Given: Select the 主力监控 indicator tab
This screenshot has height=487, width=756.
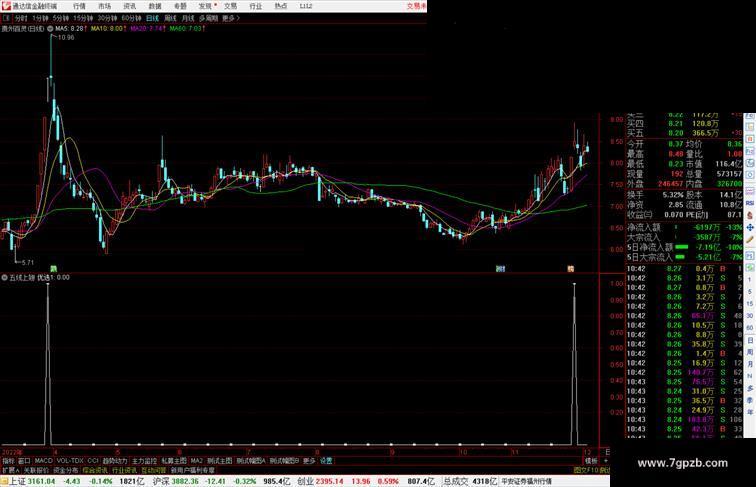Looking at the screenshot, I should click(x=144, y=461).
